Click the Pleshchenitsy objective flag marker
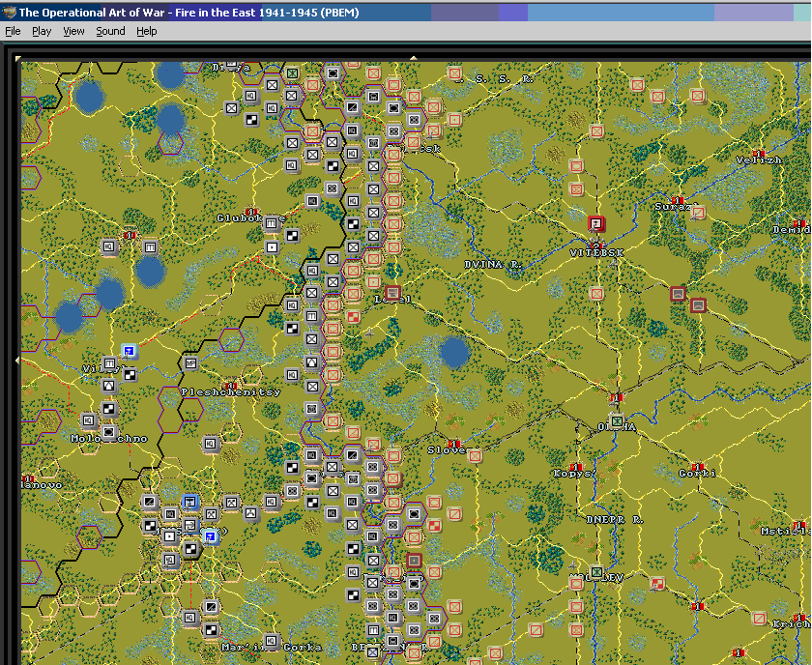This screenshot has width=812, height=665. pyautogui.click(x=231, y=386)
